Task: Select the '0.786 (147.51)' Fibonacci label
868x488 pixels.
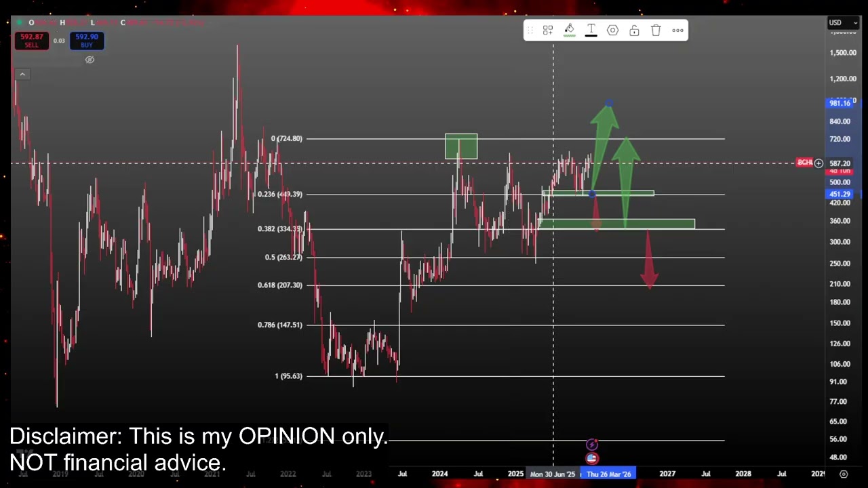Action: coord(279,325)
